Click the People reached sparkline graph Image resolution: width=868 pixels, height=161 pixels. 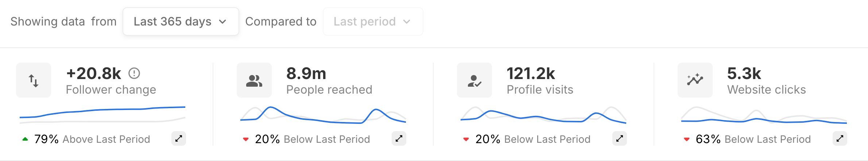point(323,115)
